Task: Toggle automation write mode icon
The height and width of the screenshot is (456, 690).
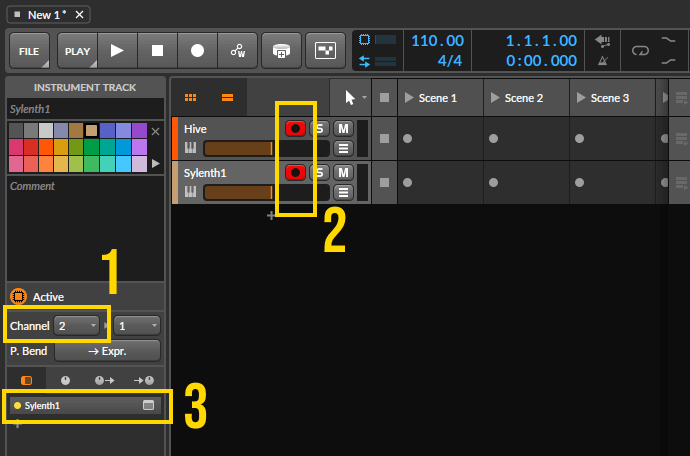Action: tap(238, 51)
